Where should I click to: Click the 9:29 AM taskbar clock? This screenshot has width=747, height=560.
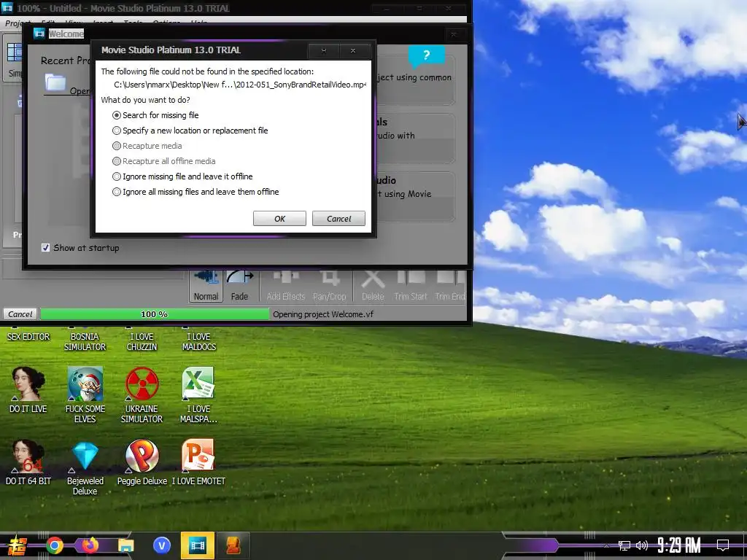(x=679, y=545)
